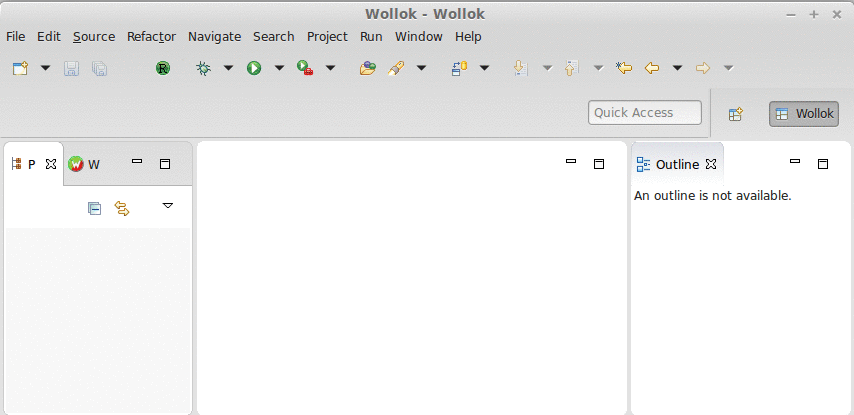The width and height of the screenshot is (854, 415).
Task: Open the Back navigation history dropdown
Action: (677, 68)
